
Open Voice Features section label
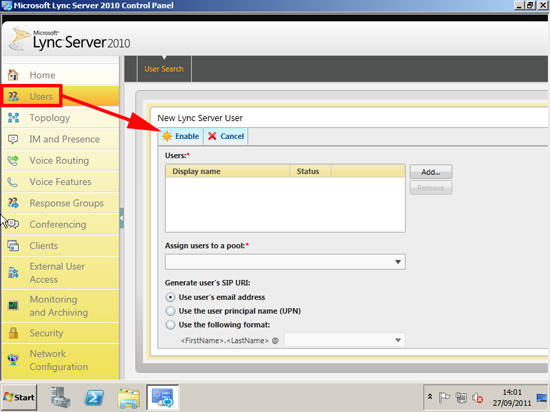[x=60, y=182]
